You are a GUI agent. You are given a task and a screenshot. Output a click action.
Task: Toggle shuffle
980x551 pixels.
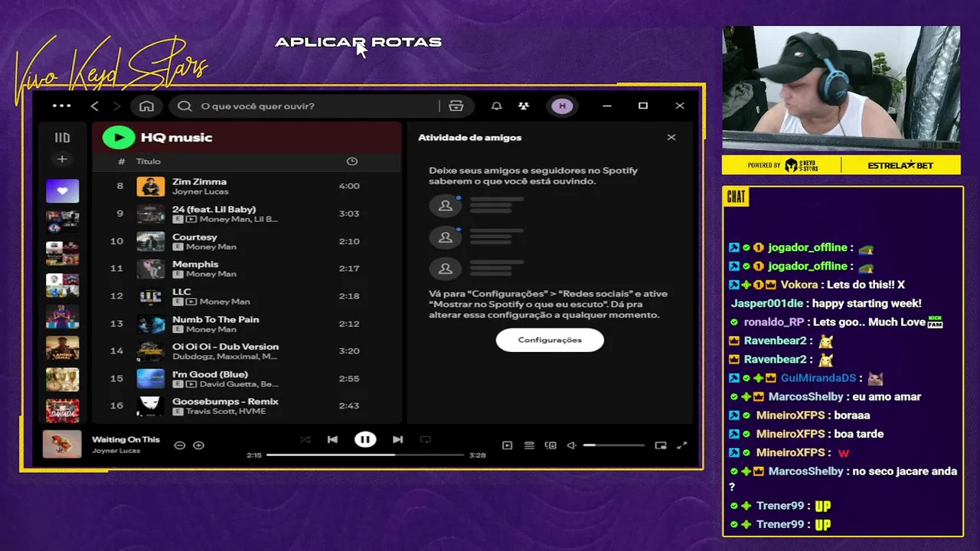(x=305, y=439)
